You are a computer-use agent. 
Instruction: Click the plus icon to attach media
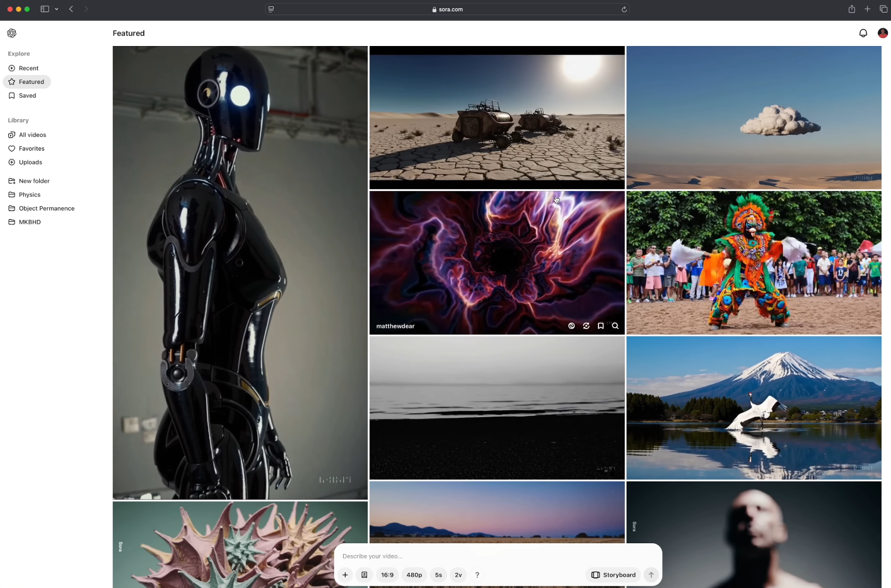[345, 575]
